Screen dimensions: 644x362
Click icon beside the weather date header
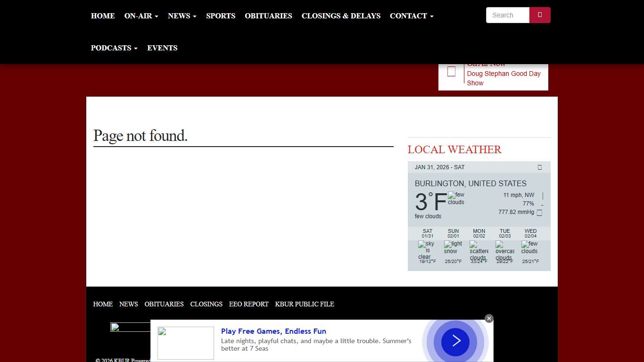(x=540, y=167)
